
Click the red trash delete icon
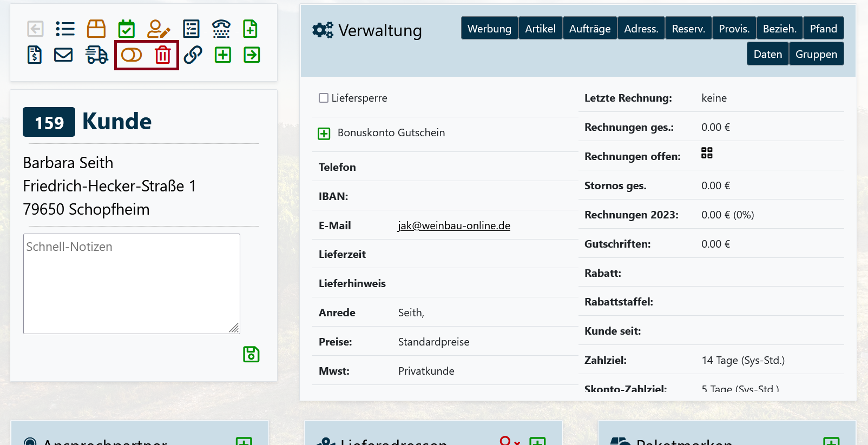163,55
